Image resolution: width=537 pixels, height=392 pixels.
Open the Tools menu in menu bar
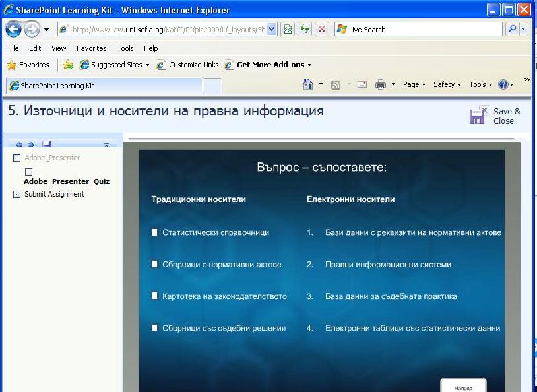click(125, 48)
